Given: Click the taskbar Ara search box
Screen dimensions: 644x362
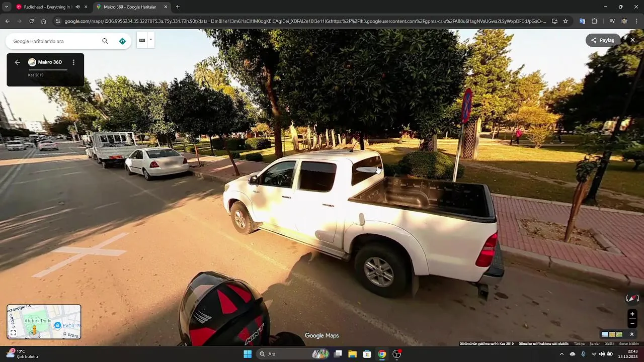Looking at the screenshot, I should click(x=292, y=354).
